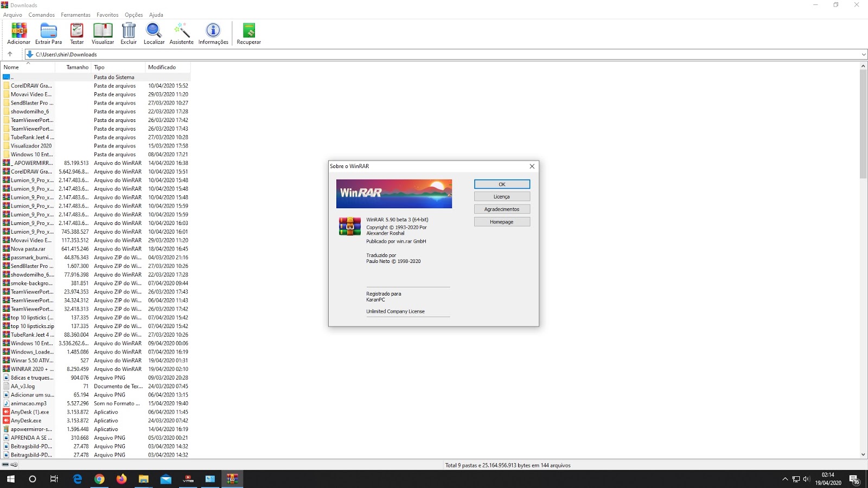The height and width of the screenshot is (488, 868).
Task: Select the top 10 lipsticks.zip file
Action: (95, 326)
